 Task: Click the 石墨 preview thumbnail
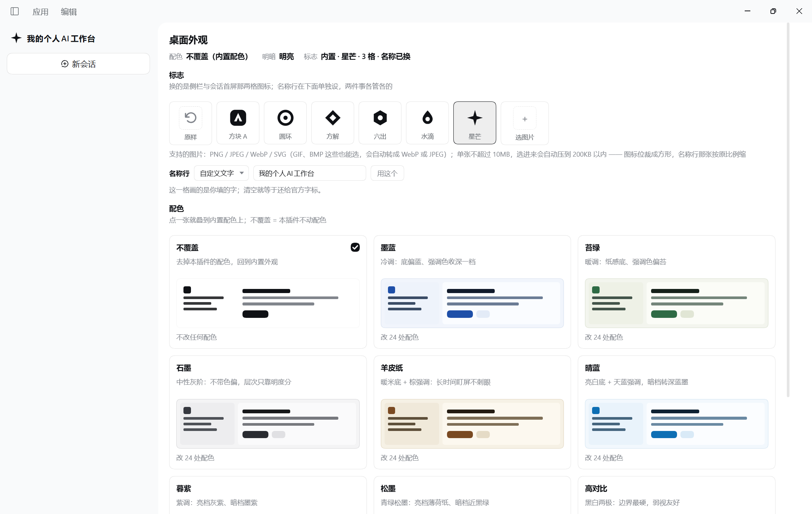[268, 424]
